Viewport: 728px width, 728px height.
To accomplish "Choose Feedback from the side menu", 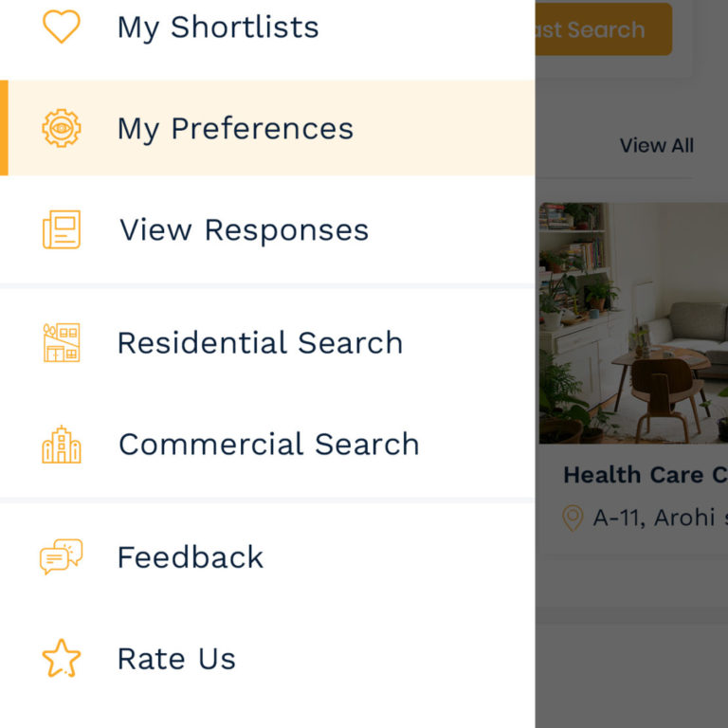I will click(x=190, y=557).
